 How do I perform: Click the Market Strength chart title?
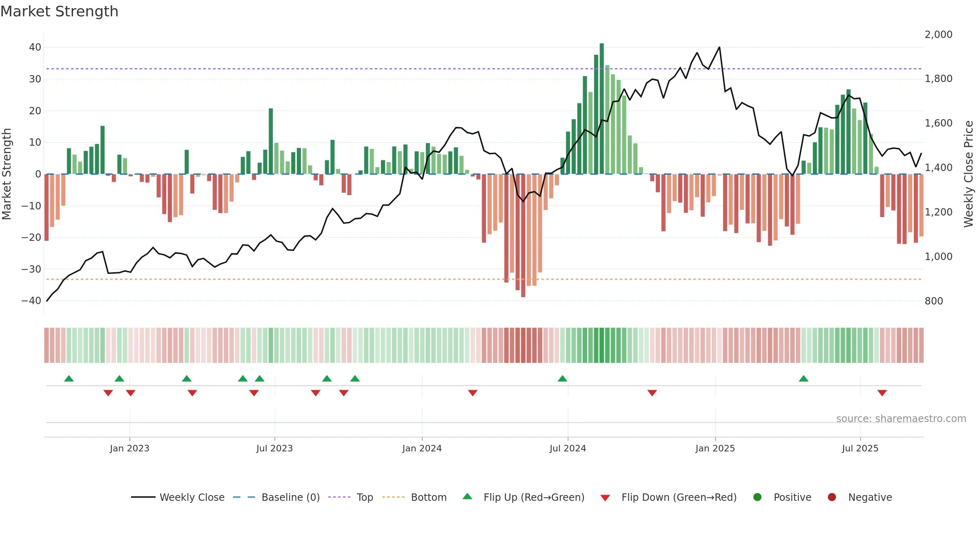click(59, 11)
